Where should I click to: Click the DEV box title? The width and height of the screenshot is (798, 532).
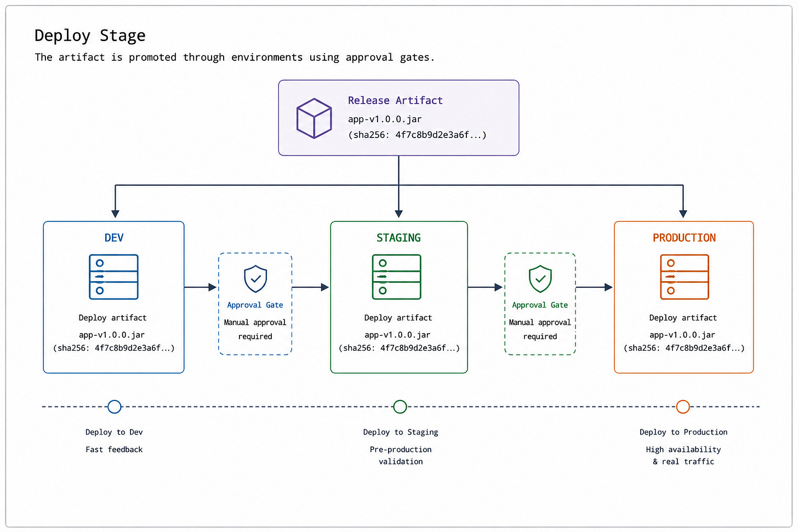(114, 238)
